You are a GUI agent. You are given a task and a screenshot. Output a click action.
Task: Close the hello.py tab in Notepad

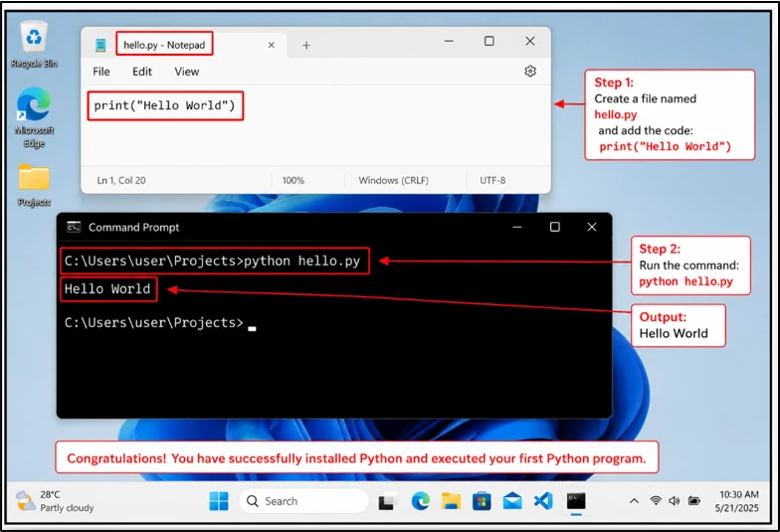point(271,46)
